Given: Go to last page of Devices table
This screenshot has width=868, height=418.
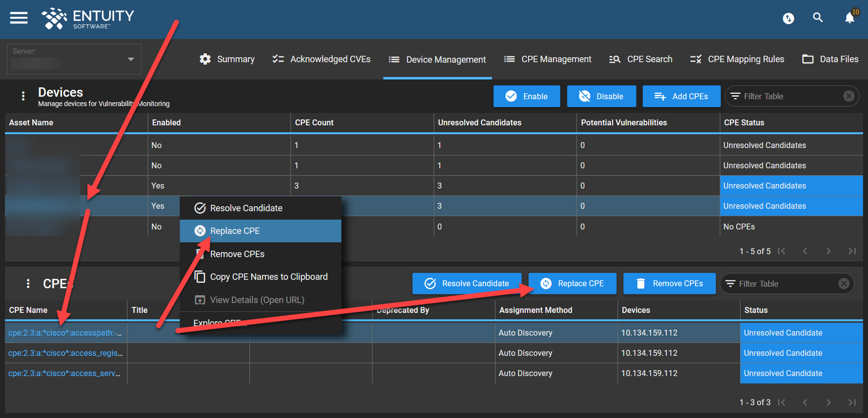Looking at the screenshot, I should (852, 251).
